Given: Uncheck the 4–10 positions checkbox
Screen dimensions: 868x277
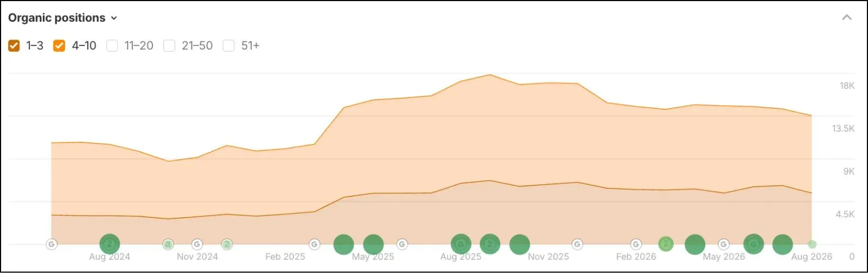Looking at the screenshot, I should tap(59, 46).
